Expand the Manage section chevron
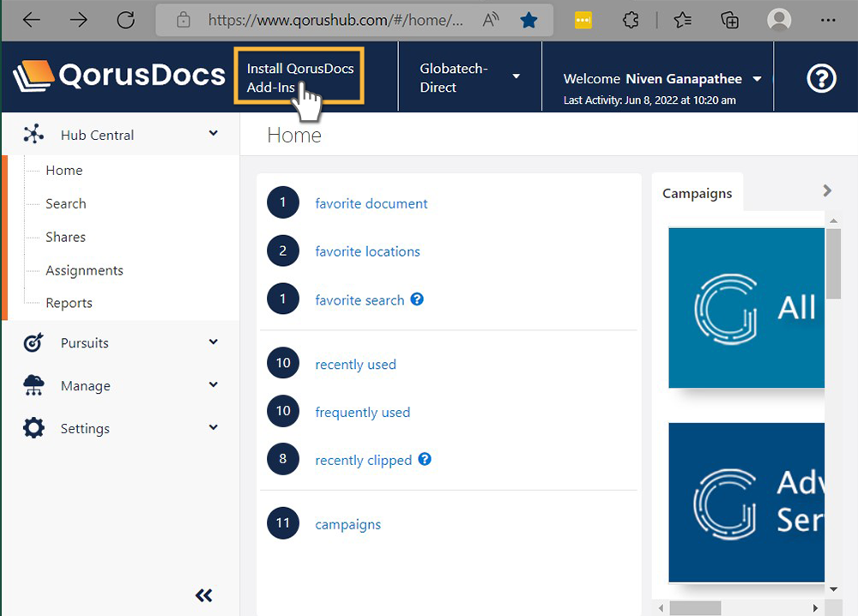Viewport: 858px width, 616px height. point(214,384)
